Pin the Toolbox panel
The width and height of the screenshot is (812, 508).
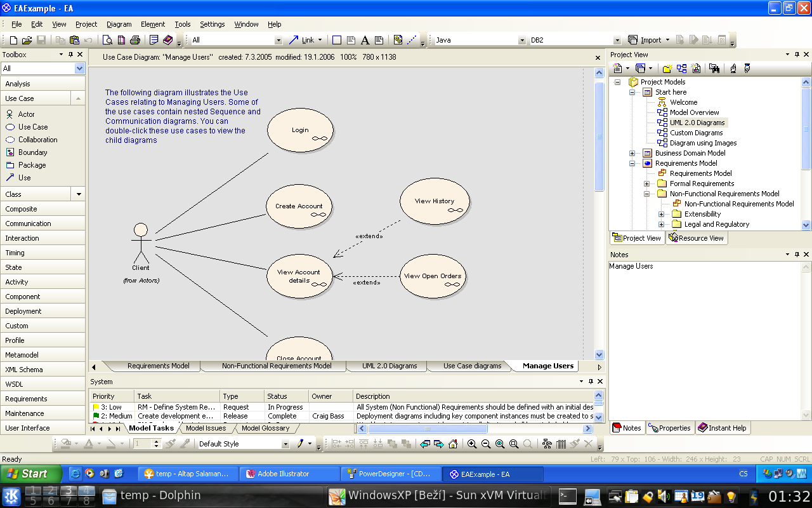(x=70, y=55)
